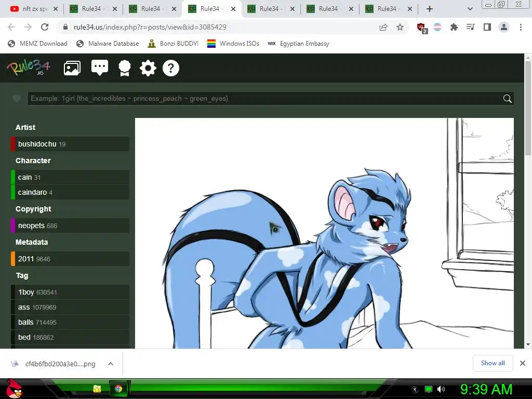The image size is (532, 399).
Task: Open the Malware Database bookmark
Action: pyautogui.click(x=108, y=44)
